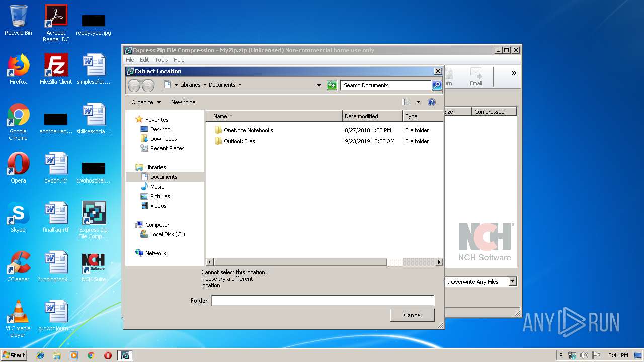Select Network in the navigation pane
This screenshot has height=362, width=644.
coord(150,253)
